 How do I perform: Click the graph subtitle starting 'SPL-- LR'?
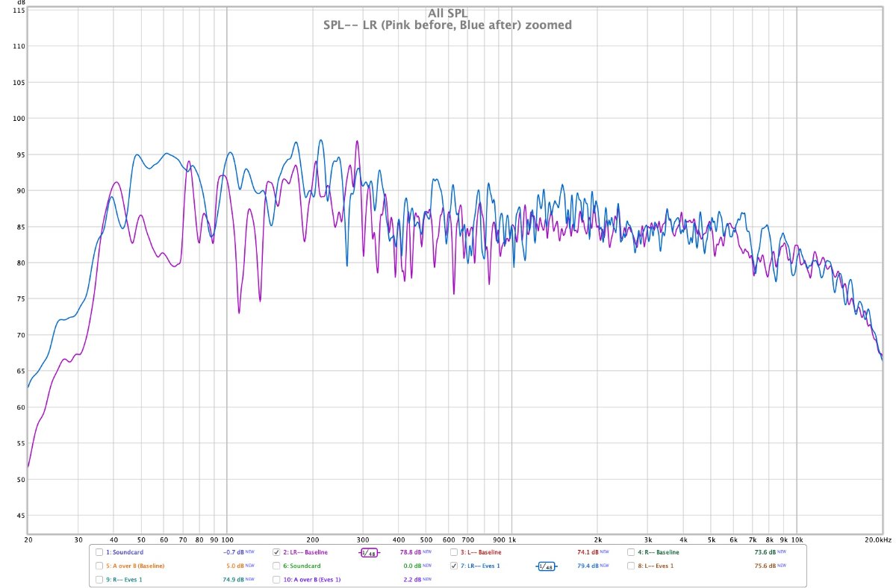click(447, 25)
